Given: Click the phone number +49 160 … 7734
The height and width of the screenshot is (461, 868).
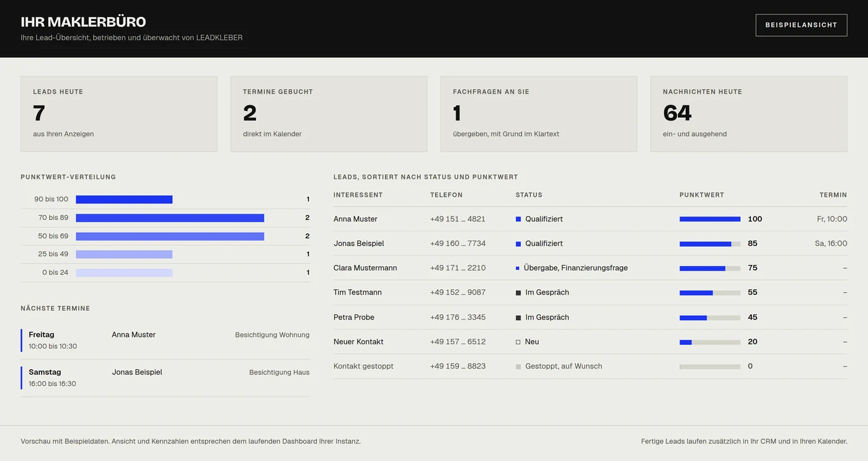Looking at the screenshot, I should [x=458, y=244].
